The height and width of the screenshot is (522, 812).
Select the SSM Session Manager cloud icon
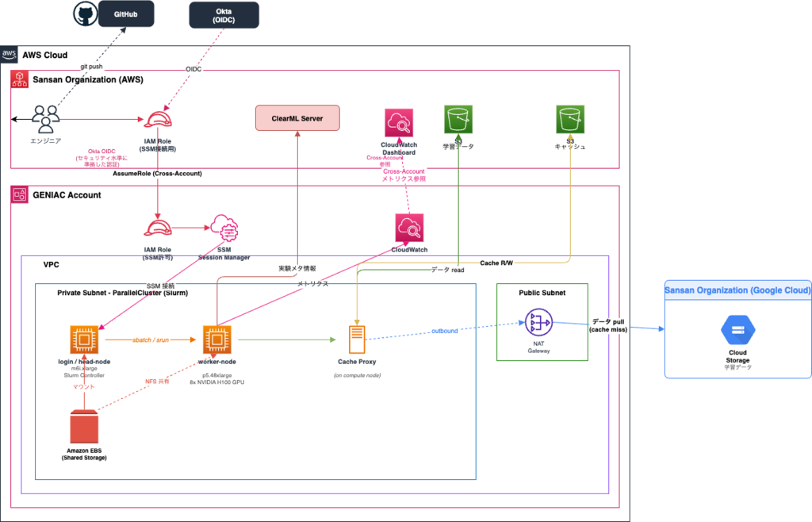tap(224, 228)
